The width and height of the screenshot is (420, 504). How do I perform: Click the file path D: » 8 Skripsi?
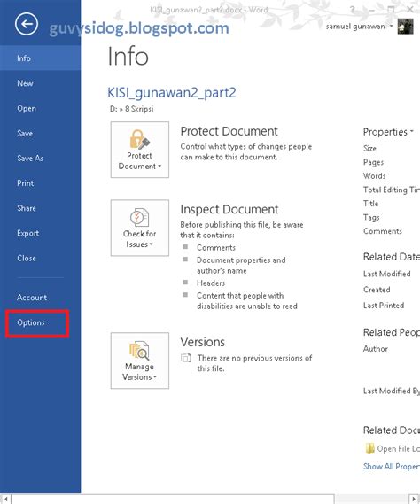click(131, 109)
